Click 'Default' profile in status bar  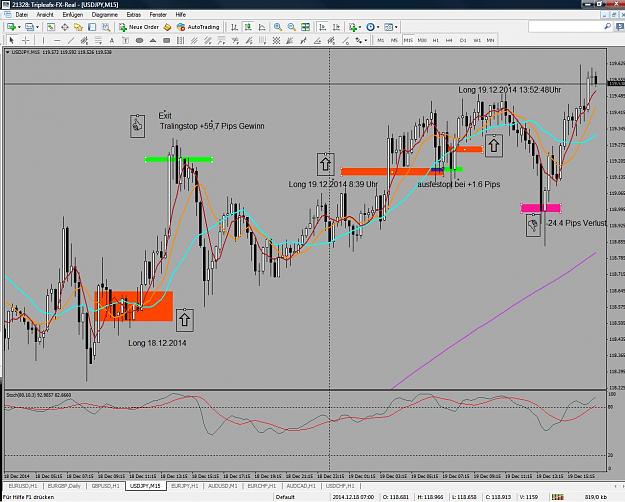click(285, 497)
